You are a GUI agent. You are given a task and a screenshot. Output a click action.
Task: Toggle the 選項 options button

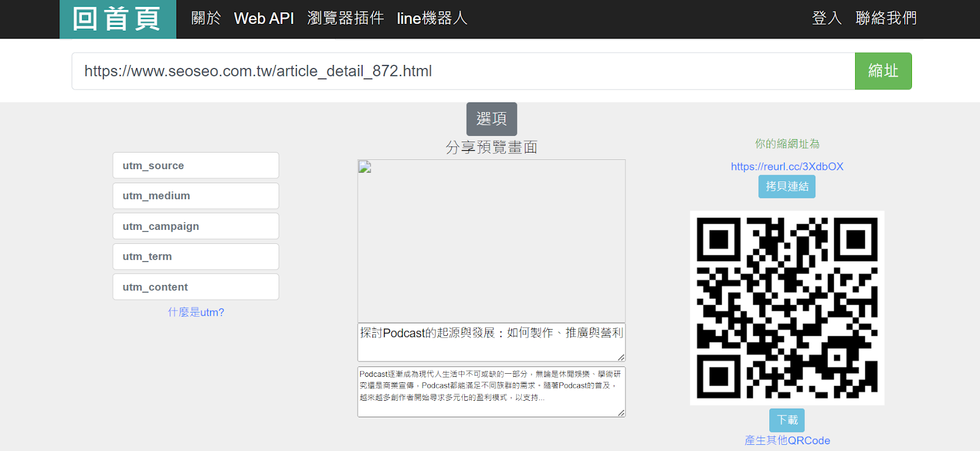click(x=492, y=119)
